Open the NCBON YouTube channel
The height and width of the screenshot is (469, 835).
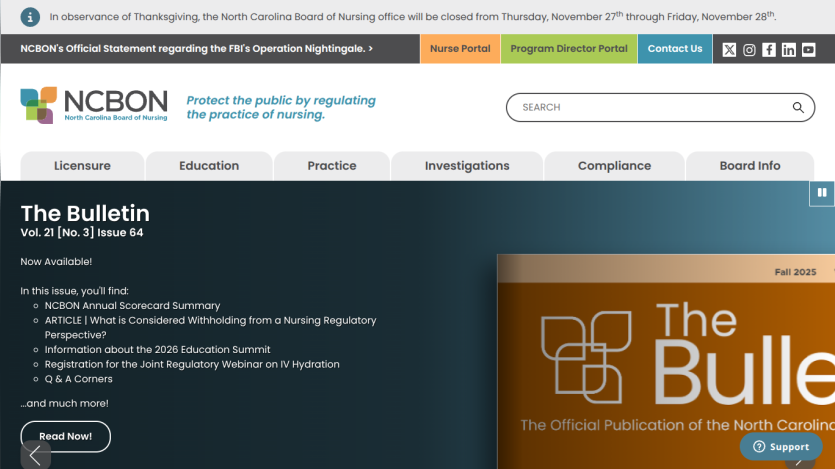808,50
